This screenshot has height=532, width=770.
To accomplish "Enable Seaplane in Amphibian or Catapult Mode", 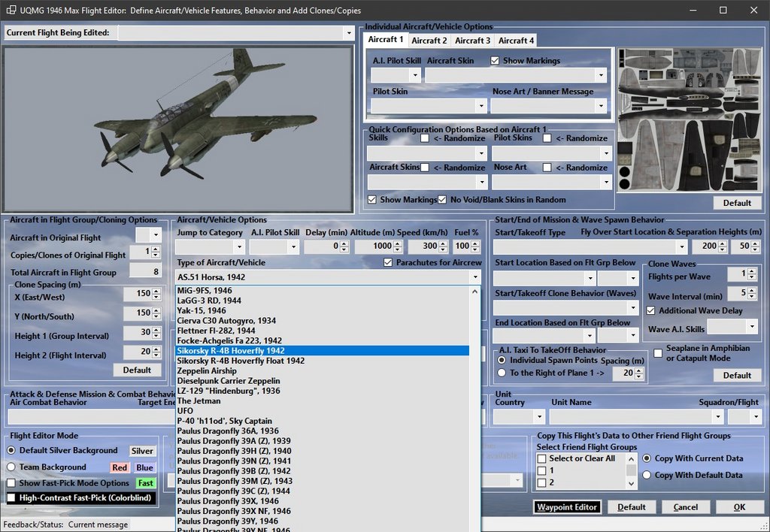I will 658,353.
